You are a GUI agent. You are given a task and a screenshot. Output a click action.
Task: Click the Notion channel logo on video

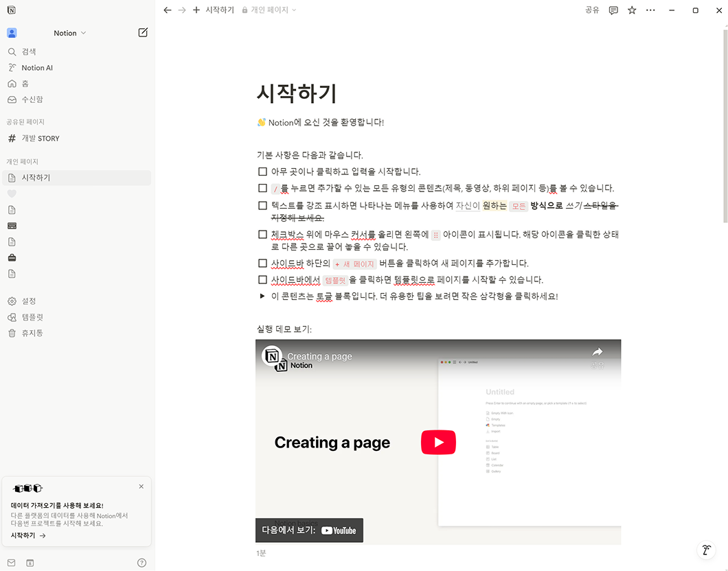click(x=272, y=356)
